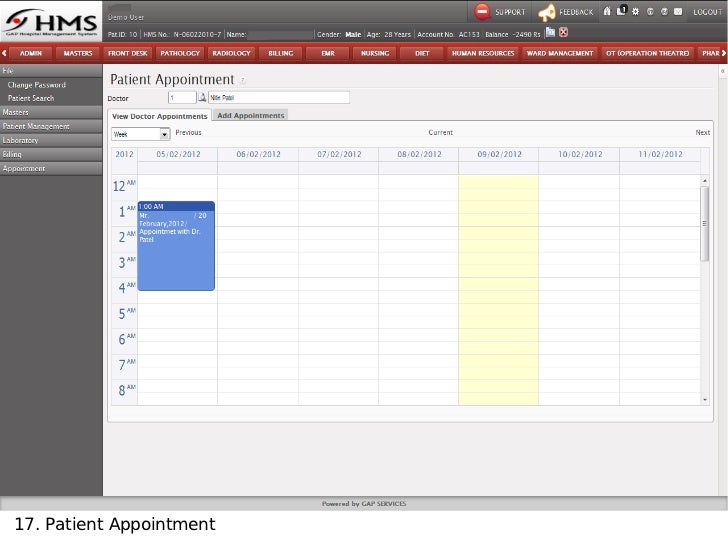728x546 pixels.
Task: Open the NURSING module
Action: [375, 53]
